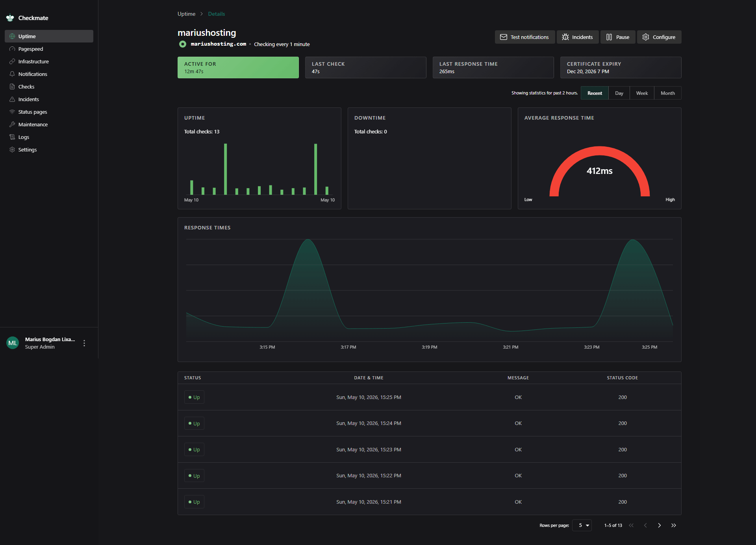Click the gear icon on Configure button
The height and width of the screenshot is (545, 756).
[x=646, y=37]
